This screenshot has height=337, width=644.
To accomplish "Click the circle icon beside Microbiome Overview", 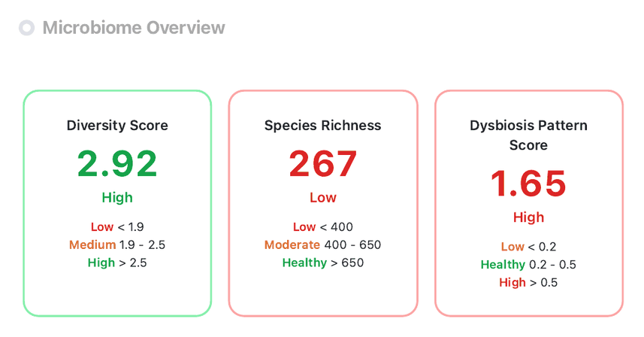I will pyautogui.click(x=27, y=28).
